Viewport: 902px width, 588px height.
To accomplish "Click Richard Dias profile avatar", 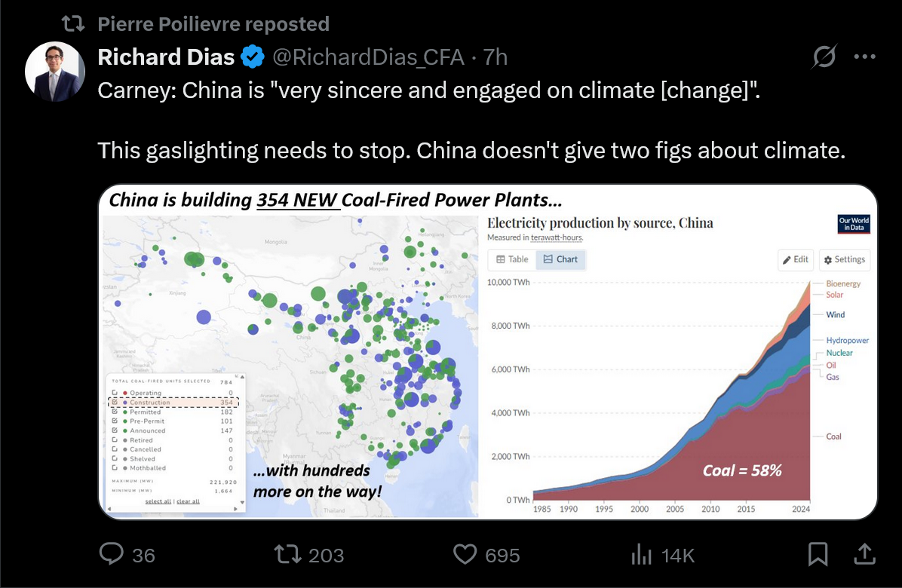I will [55, 72].
